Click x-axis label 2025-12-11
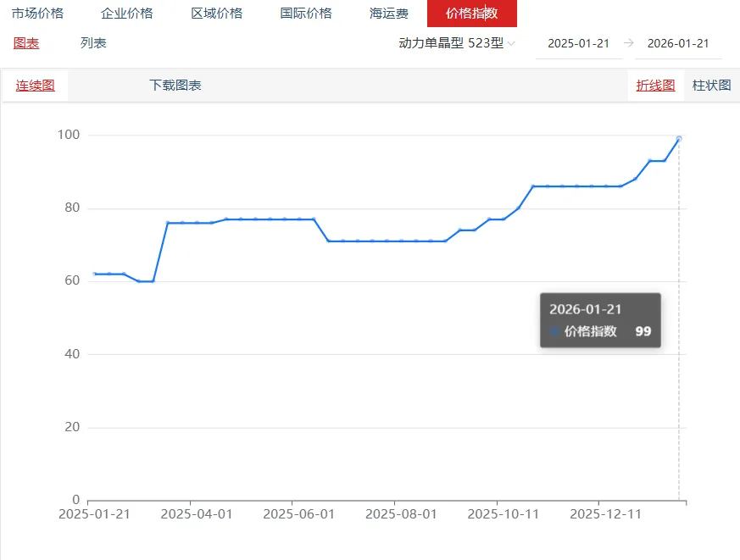Viewport: 740px width, 560px height. (605, 513)
